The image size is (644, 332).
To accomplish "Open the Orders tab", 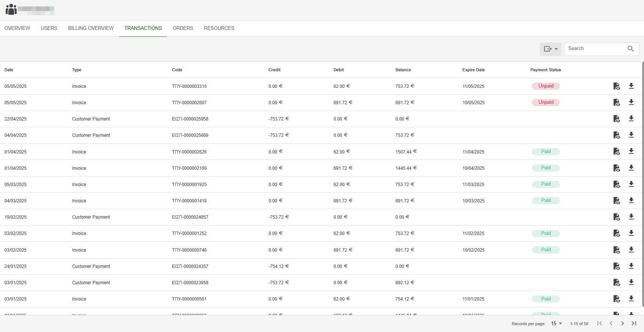I will [183, 28].
